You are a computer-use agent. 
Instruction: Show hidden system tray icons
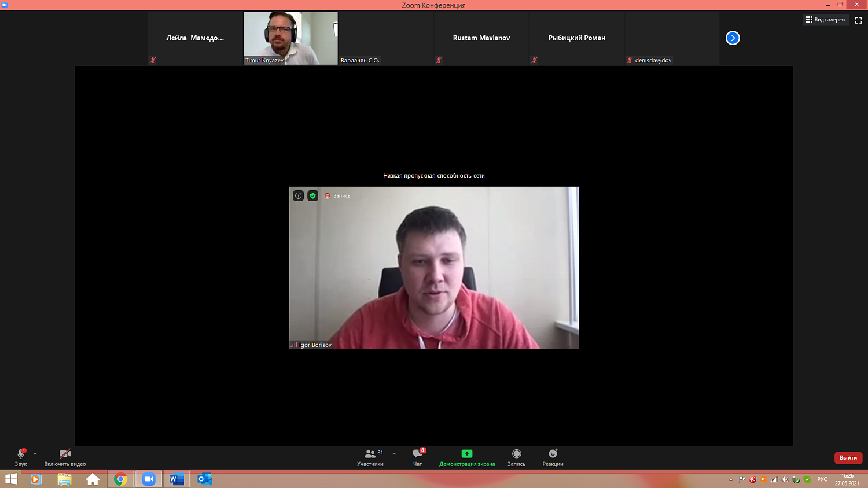pyautogui.click(x=730, y=479)
